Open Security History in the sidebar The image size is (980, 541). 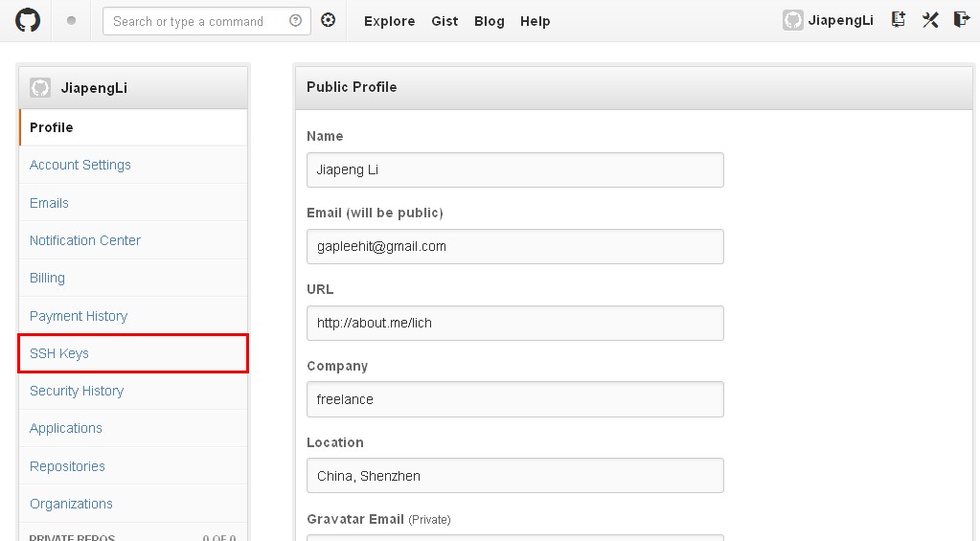pyautogui.click(x=77, y=391)
